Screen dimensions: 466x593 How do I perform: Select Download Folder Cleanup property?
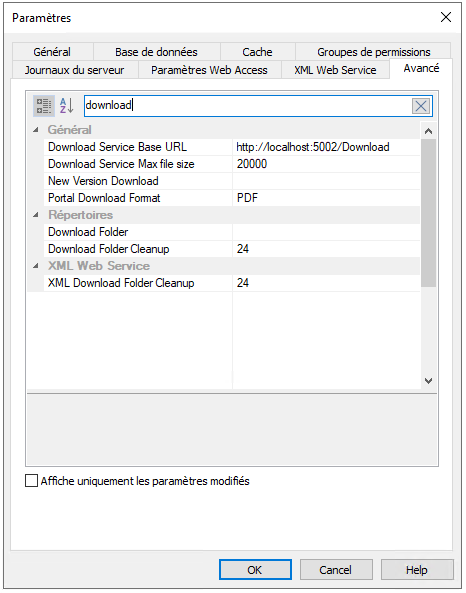coord(138,249)
